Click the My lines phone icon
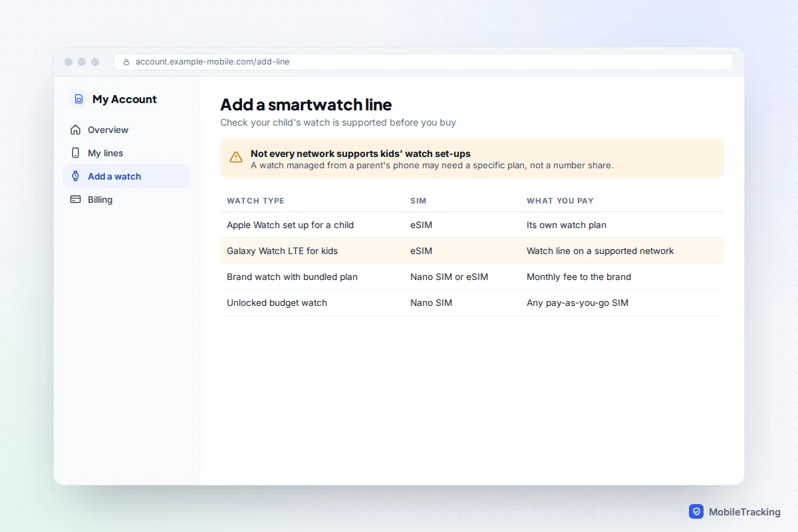798x532 pixels. point(75,153)
